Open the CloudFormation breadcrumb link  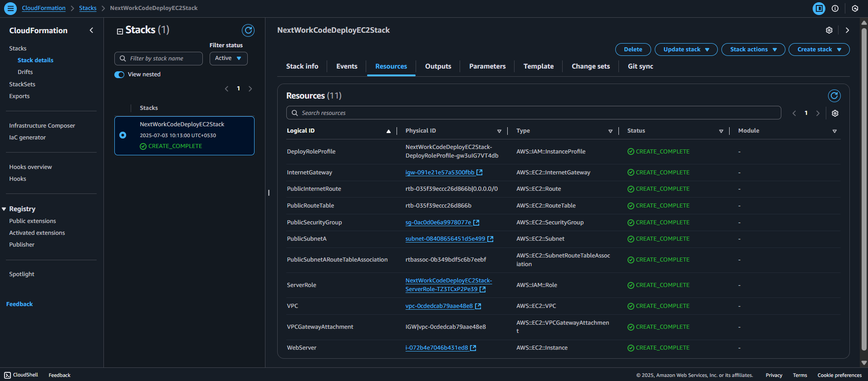point(44,8)
